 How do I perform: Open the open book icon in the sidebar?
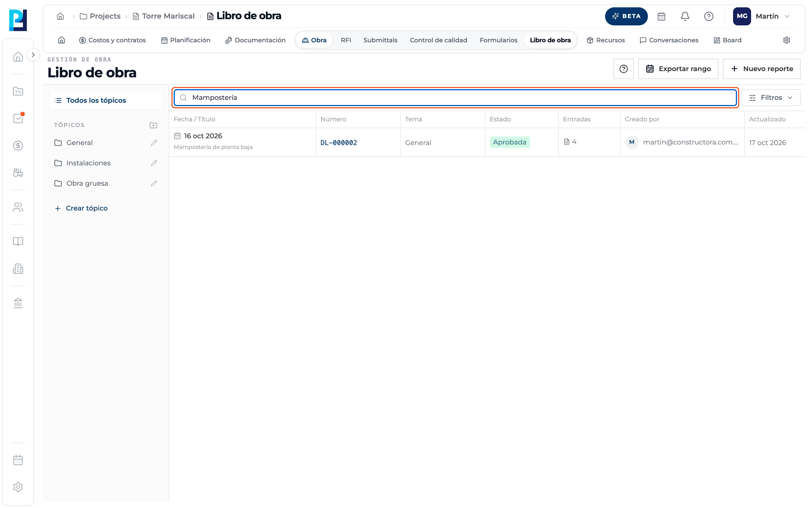point(18,242)
